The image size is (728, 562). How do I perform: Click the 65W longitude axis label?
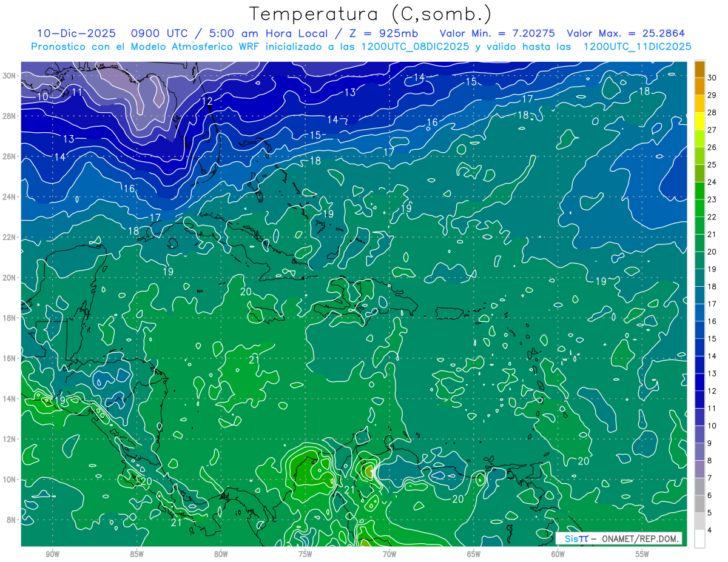pyautogui.click(x=474, y=554)
